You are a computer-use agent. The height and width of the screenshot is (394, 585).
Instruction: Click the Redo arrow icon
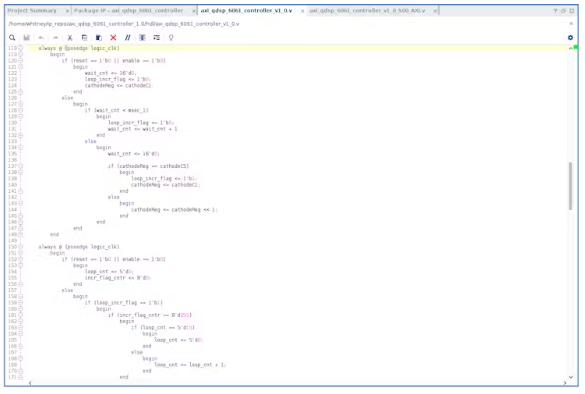coord(56,38)
